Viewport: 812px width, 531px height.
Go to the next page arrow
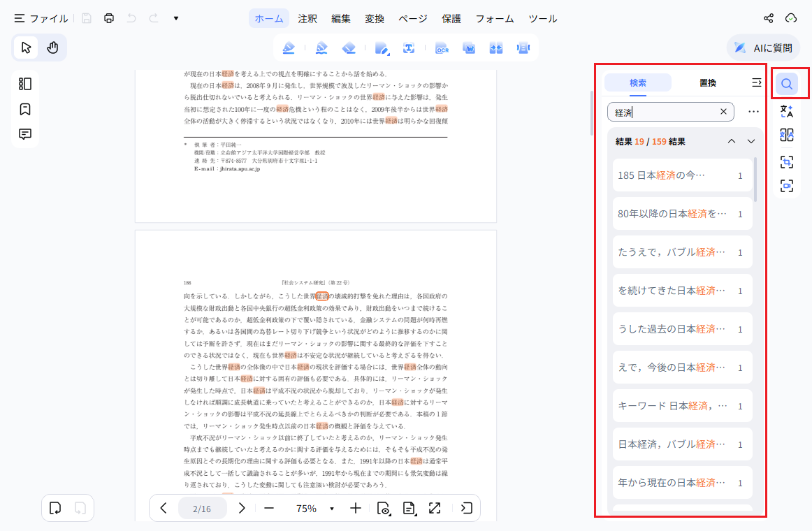click(241, 508)
